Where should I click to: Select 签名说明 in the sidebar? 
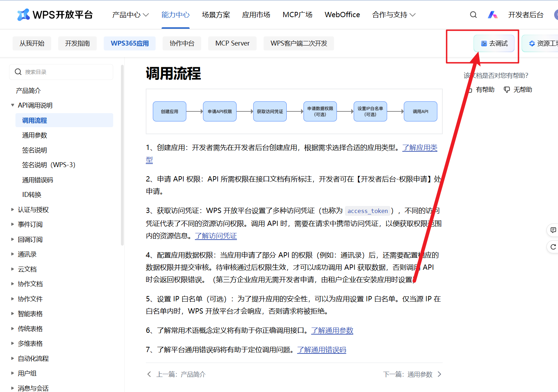[x=35, y=150]
